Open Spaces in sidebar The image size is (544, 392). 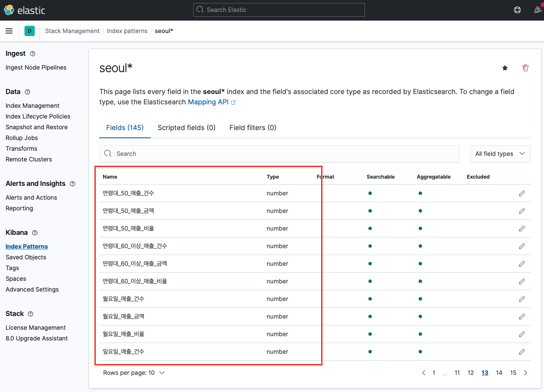coord(16,279)
